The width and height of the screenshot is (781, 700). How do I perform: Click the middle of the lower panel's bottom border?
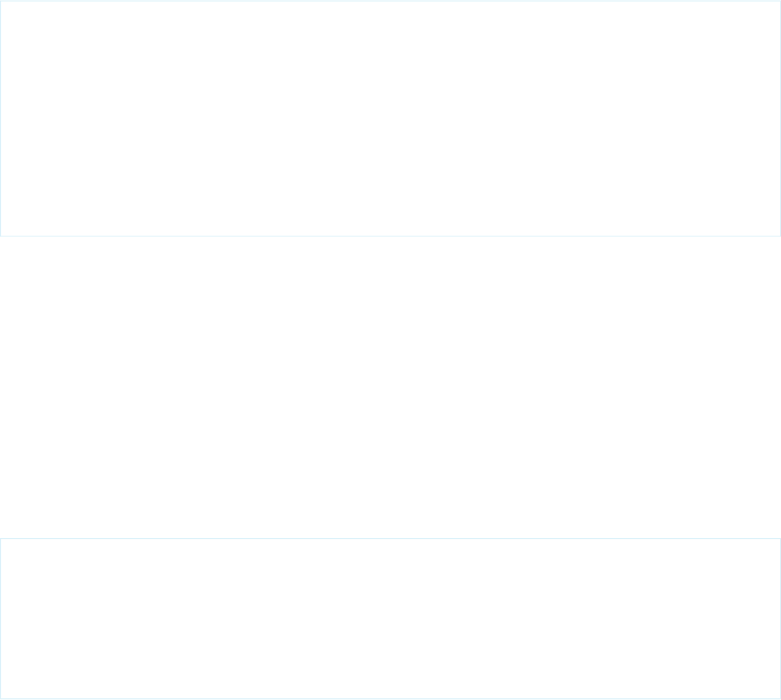390,698
